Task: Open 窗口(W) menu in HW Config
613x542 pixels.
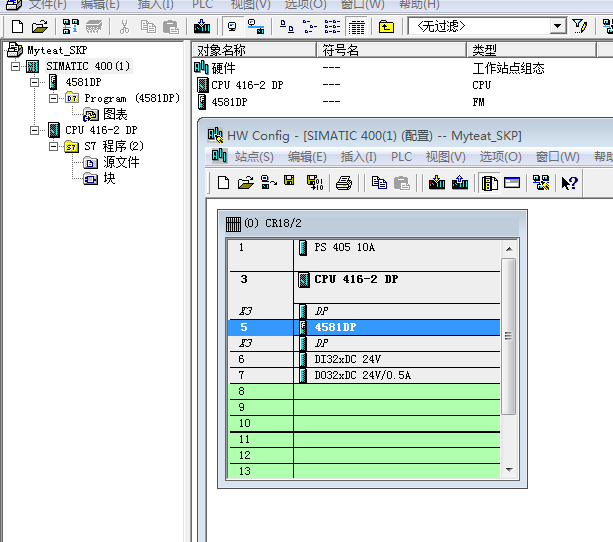Action: point(557,157)
